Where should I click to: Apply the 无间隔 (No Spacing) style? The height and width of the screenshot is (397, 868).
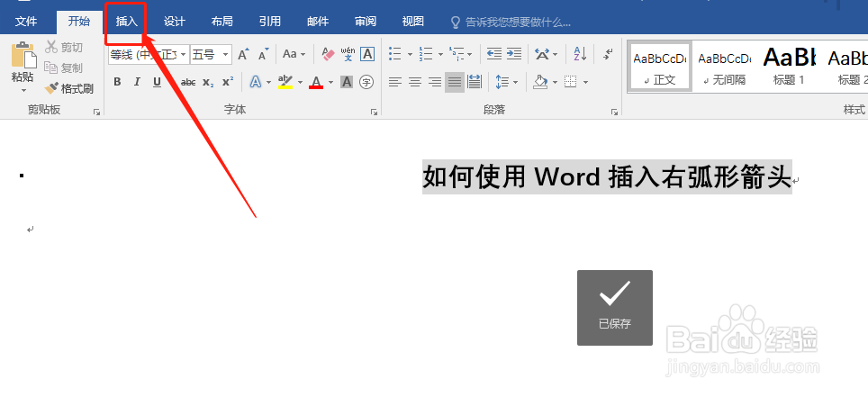pos(724,67)
